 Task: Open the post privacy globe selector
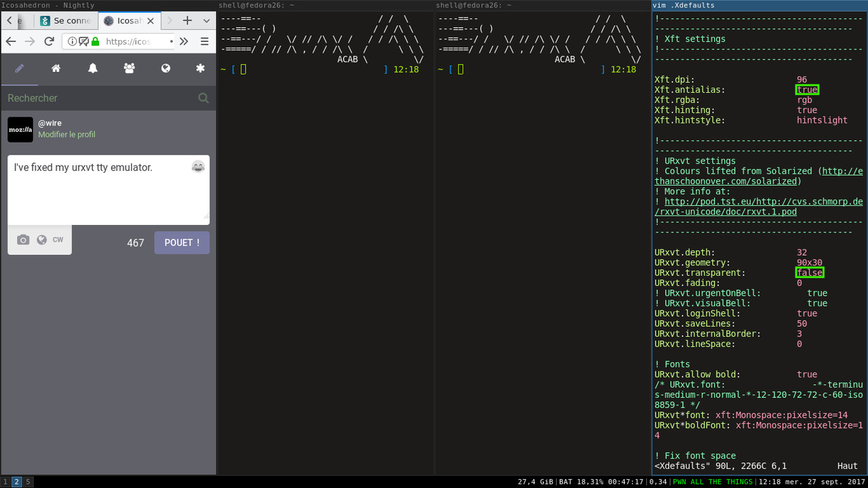coord(41,240)
